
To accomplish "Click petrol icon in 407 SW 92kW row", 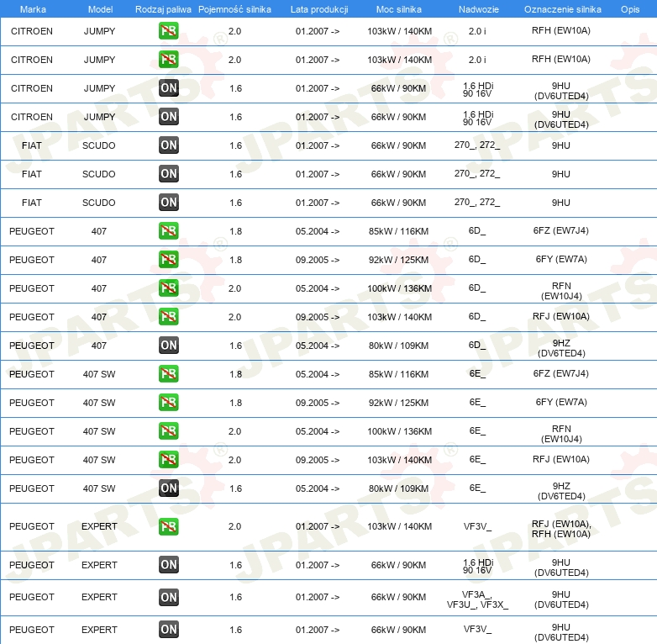I will point(168,403).
